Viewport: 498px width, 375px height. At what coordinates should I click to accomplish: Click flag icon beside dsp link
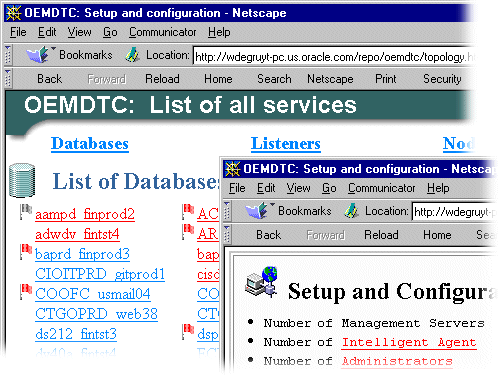click(x=188, y=332)
